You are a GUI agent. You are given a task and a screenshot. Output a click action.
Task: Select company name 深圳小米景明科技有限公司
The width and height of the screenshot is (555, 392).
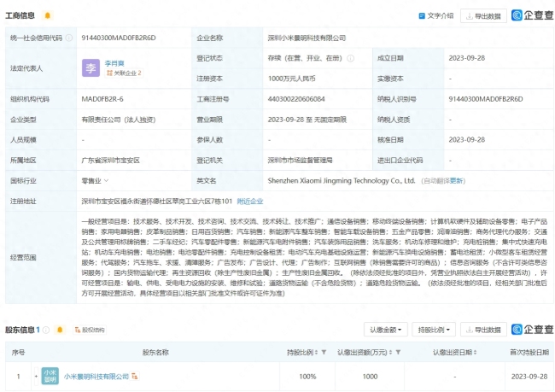tap(307, 38)
